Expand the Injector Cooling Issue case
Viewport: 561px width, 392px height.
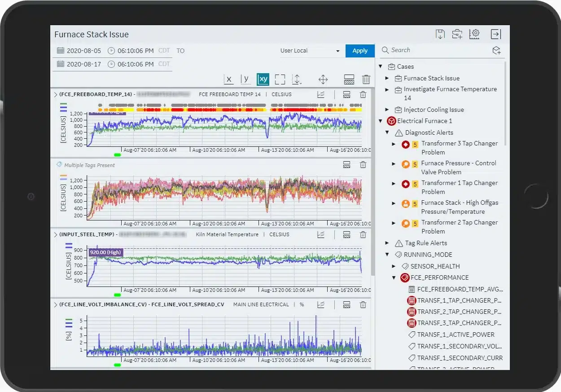tap(387, 110)
